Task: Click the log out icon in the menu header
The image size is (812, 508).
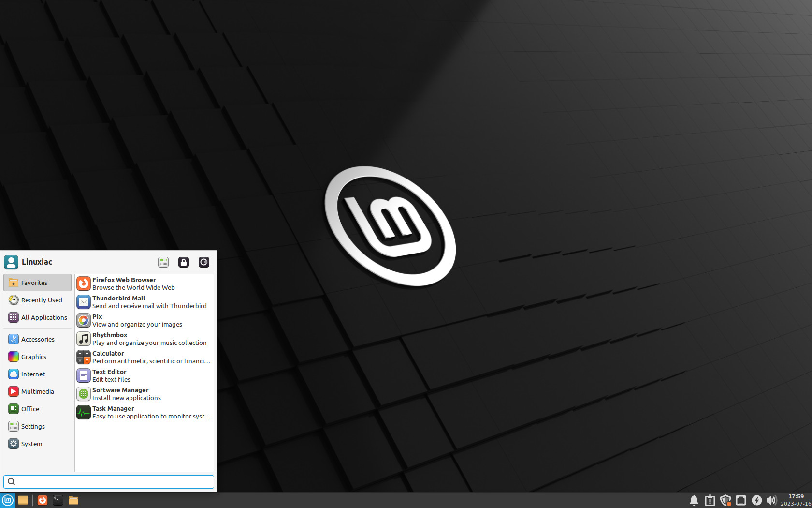Action: pyautogui.click(x=204, y=262)
